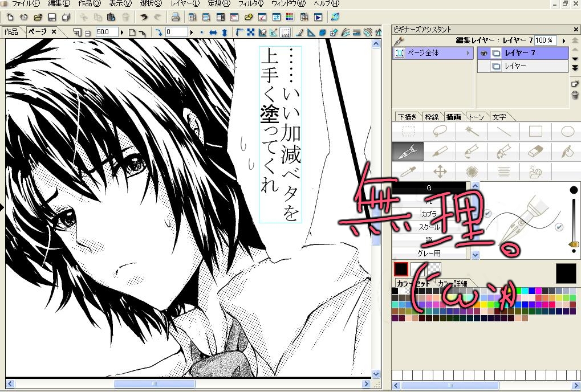This screenshot has height=392, width=581.
Task: Switch to the カラー詳細 tab
Action: point(452,284)
